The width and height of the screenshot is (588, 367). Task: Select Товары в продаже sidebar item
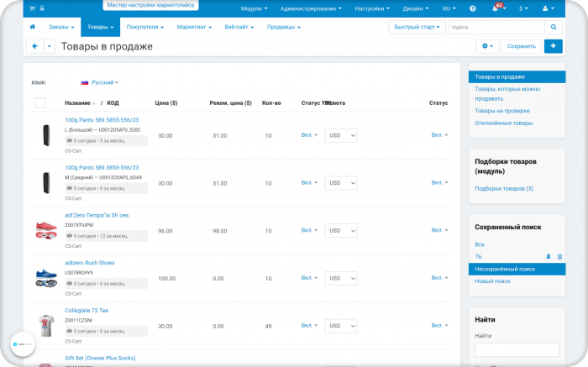(x=517, y=77)
